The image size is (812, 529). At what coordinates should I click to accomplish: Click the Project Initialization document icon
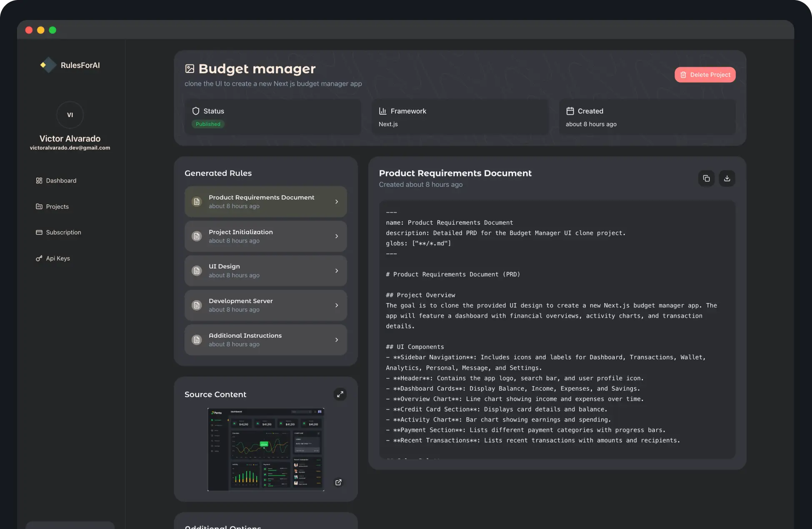pyautogui.click(x=197, y=236)
